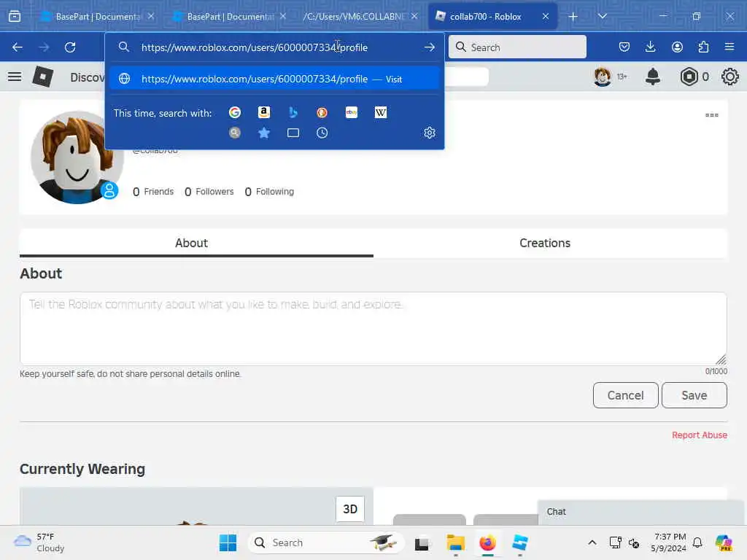Open weather widget showing 57°F
The image size is (747, 560).
point(39,542)
